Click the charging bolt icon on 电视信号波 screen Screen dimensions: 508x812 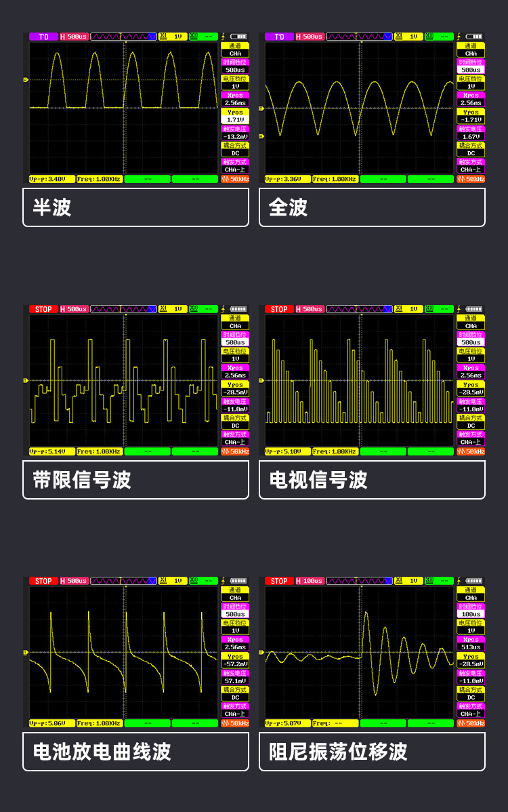tap(459, 309)
